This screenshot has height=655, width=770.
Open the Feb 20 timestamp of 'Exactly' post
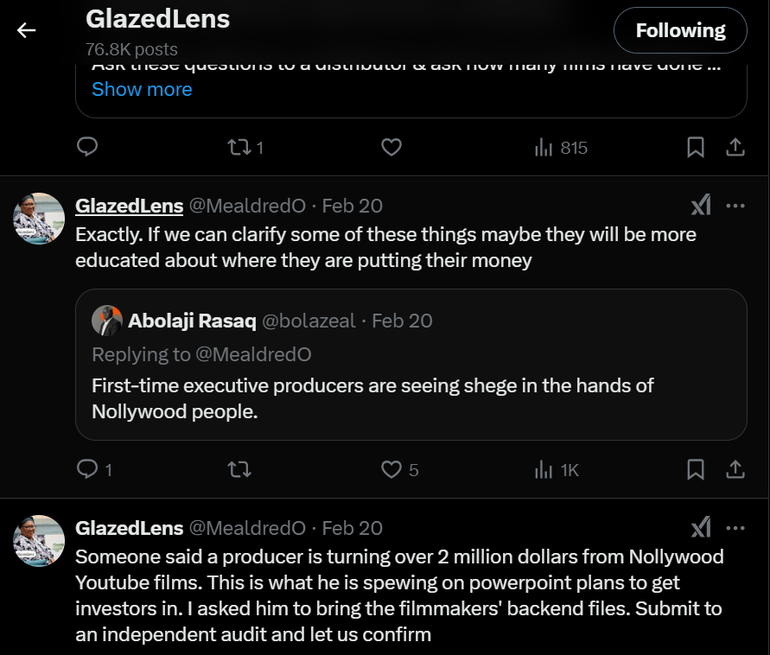[x=352, y=205]
